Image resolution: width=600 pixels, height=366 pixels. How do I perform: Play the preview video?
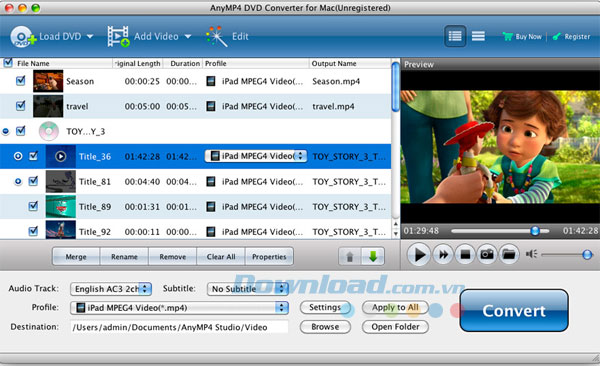[419, 255]
